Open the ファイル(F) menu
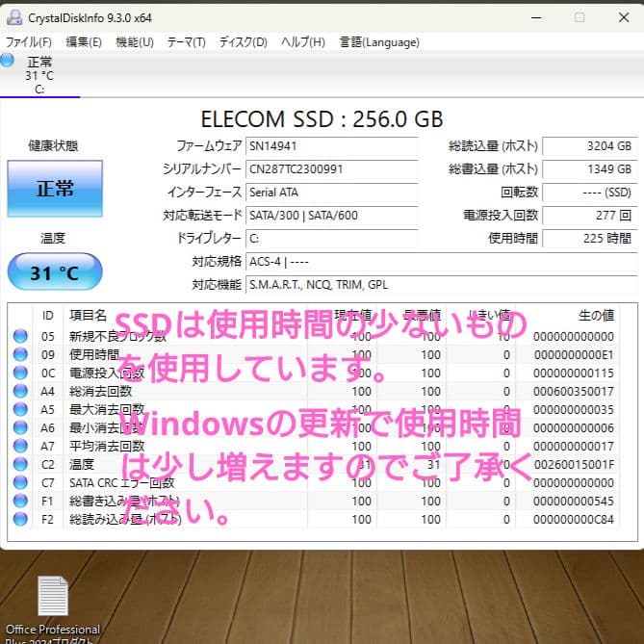Viewport: 644px width, 644px height. coord(28,42)
